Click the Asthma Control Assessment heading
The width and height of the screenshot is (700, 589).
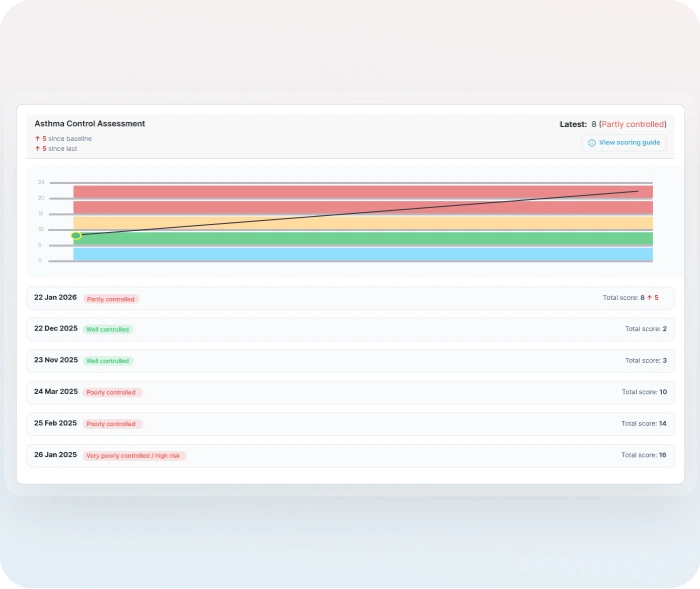tap(90, 124)
